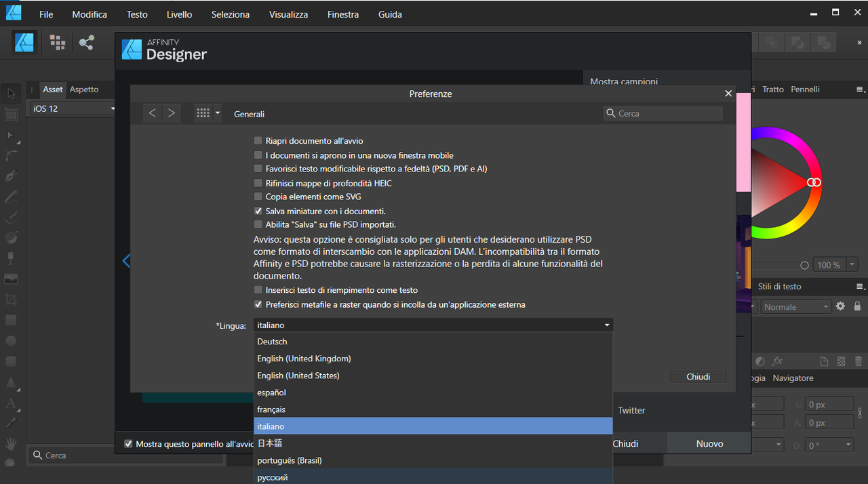This screenshot has height=484, width=868.
Task: Select the Fill gradient tool
Action: [x=11, y=238]
